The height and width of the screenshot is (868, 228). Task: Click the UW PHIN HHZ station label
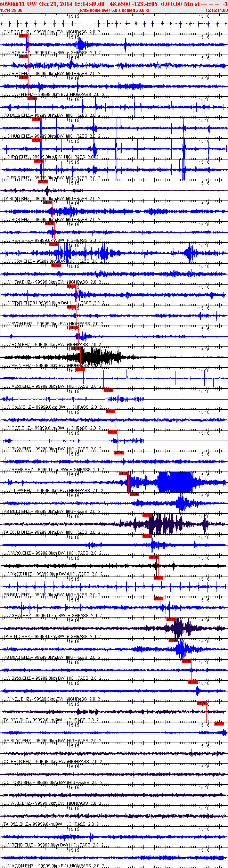tap(17, 366)
